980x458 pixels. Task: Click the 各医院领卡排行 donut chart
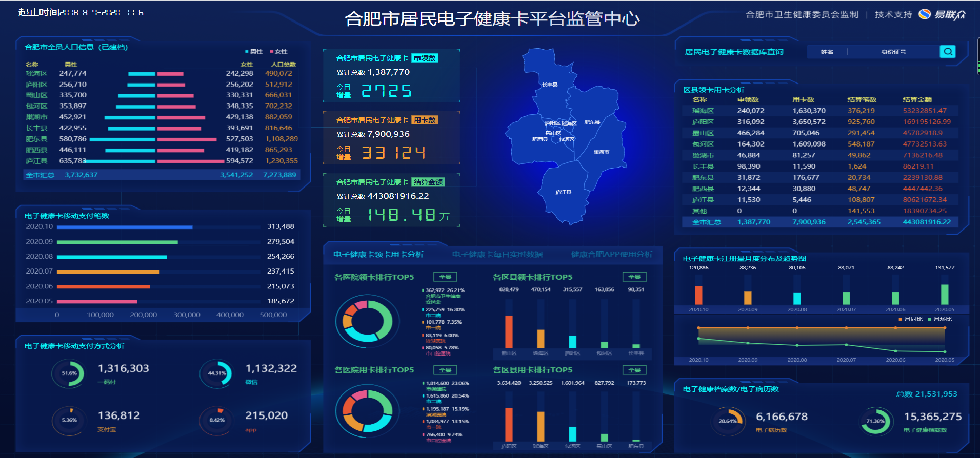point(367,321)
